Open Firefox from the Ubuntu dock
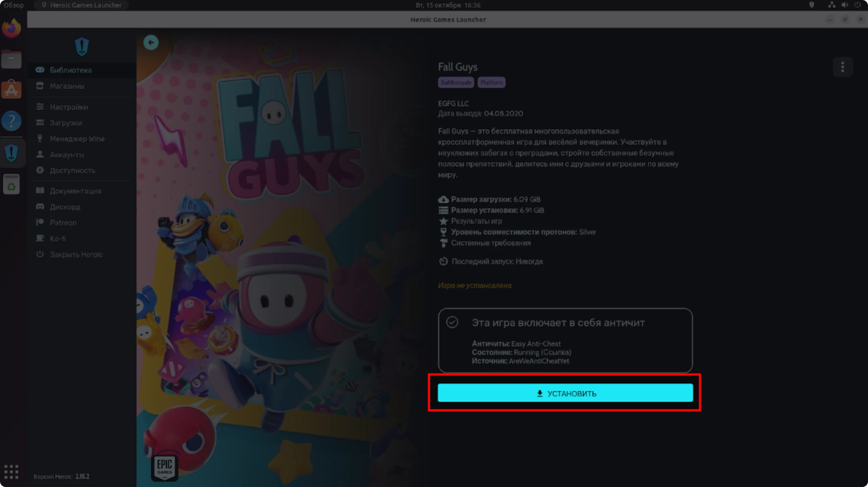This screenshot has height=487, width=868. (11, 28)
